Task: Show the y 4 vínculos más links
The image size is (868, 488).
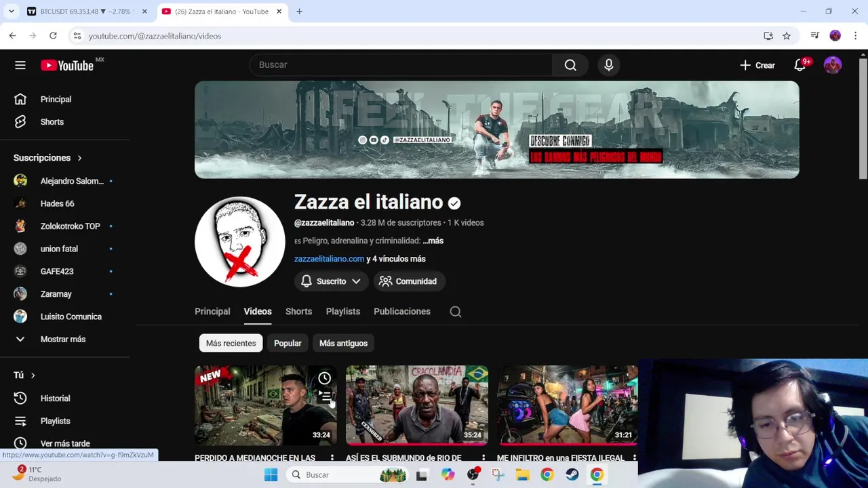Action: point(396,259)
